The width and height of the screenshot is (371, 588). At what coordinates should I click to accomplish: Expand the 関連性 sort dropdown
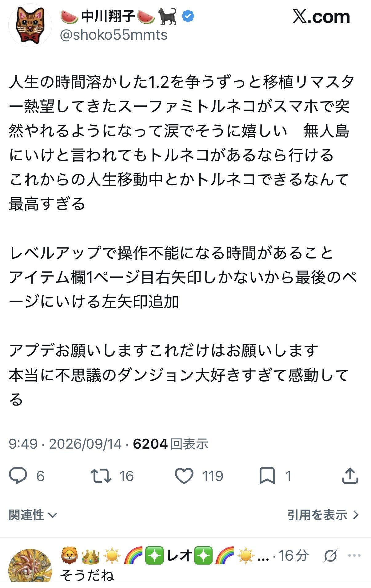point(33,515)
